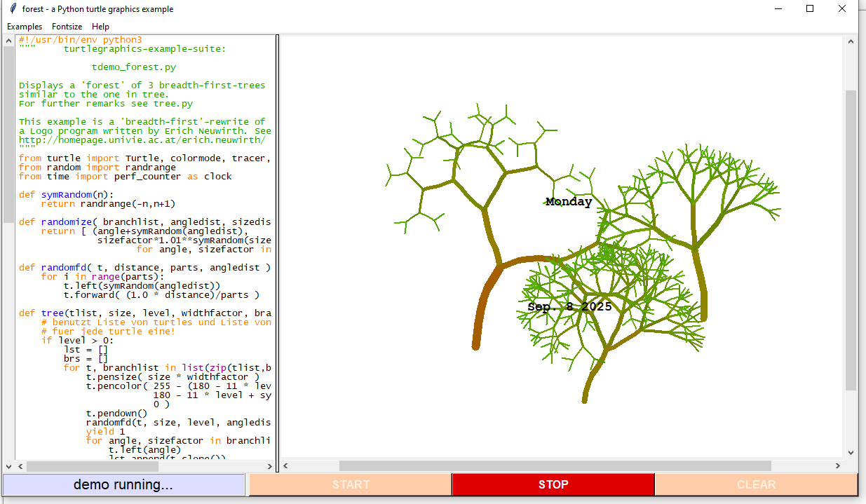The height and width of the screenshot is (504, 866).
Task: Click the canvas scroll-right arrow
Action: (838, 466)
